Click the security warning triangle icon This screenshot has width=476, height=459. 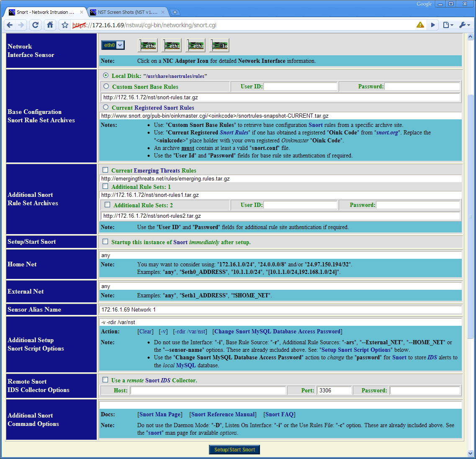[x=420, y=25]
